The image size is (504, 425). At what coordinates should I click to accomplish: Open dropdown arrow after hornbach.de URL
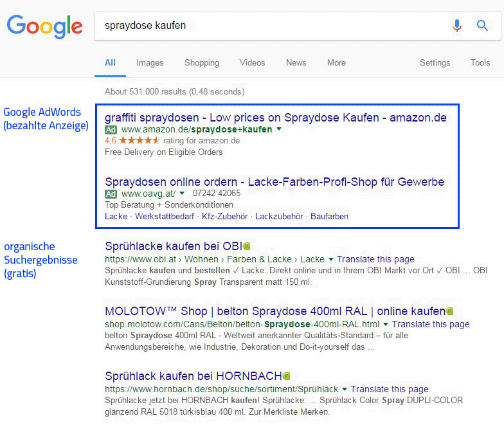[x=345, y=389]
